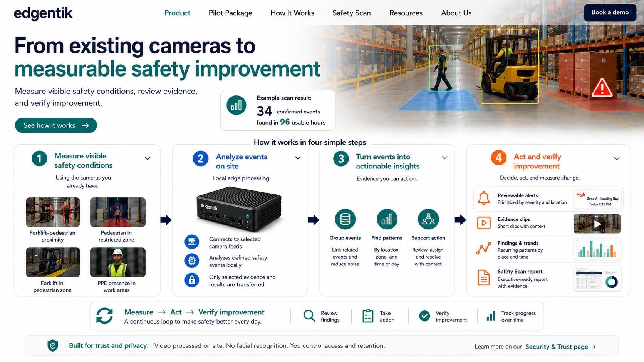
Task: Click the bar chart icon in scan result card
Action: (x=236, y=105)
